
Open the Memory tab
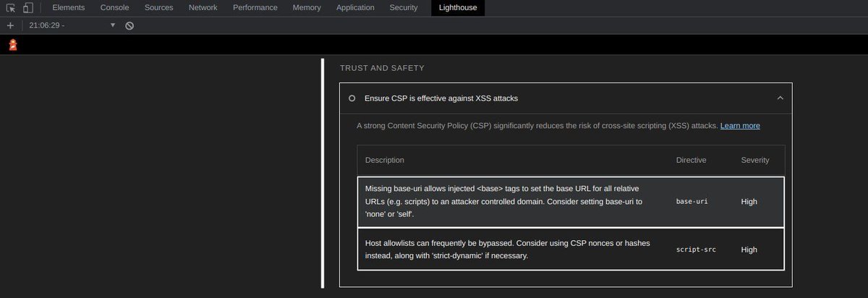307,8
